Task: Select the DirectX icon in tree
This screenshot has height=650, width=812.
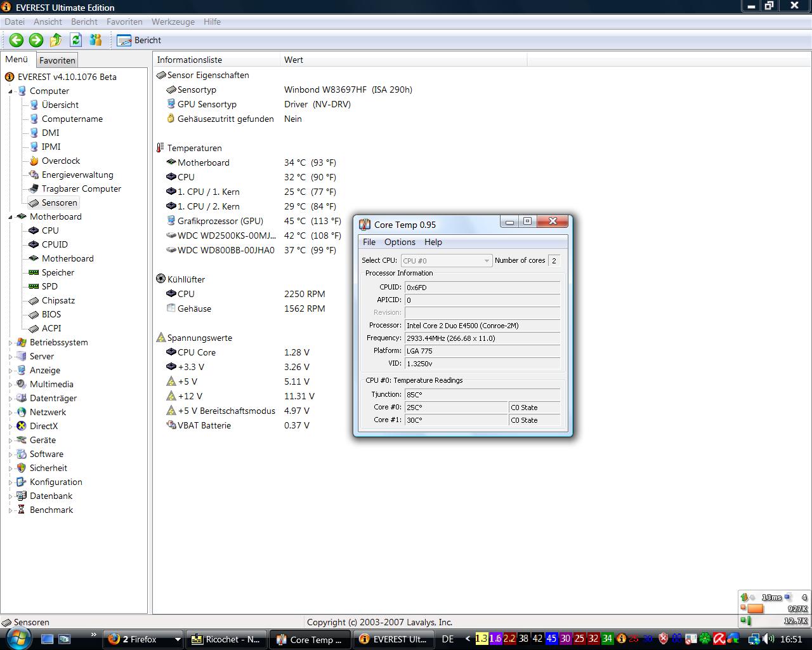Action: click(x=22, y=426)
